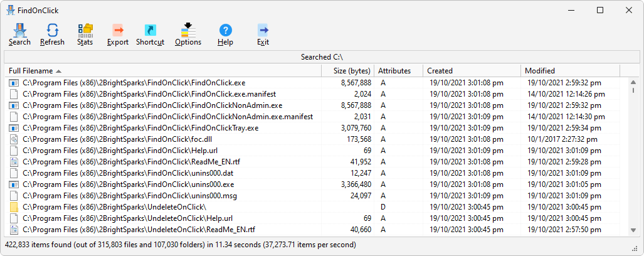Image resolution: width=644 pixels, height=256 pixels.
Task: Click the file icon of unins000.exe row
Action: pos(14,184)
